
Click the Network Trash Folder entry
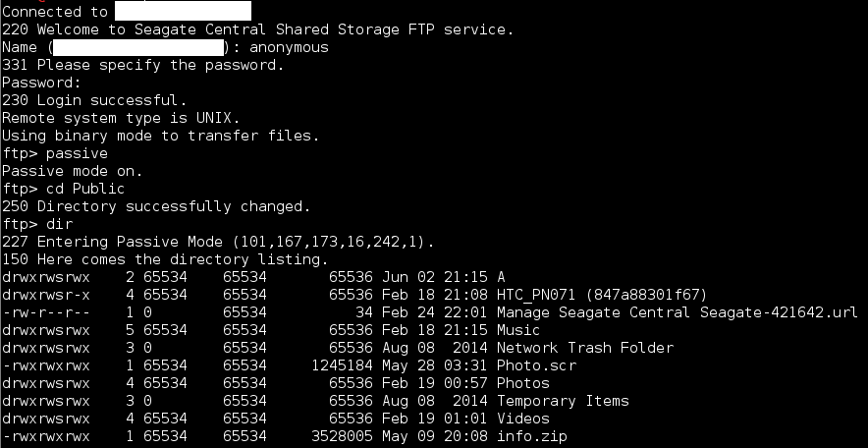click(x=584, y=348)
